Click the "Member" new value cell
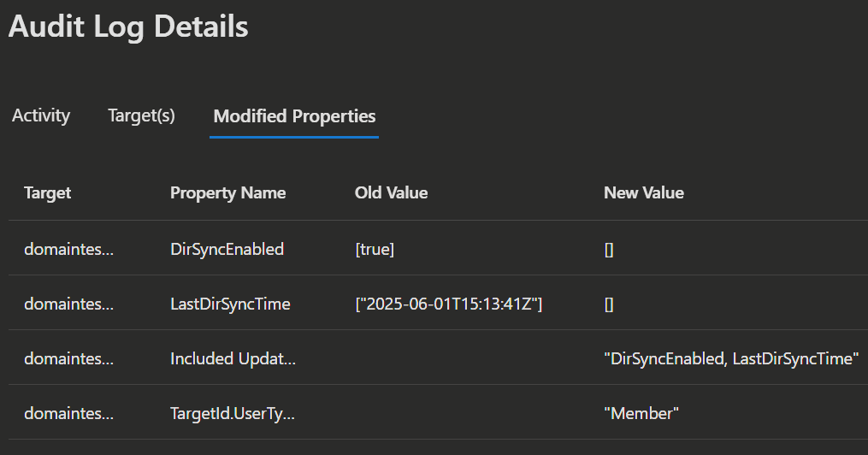Viewport: 868px width, 455px height. tap(641, 413)
